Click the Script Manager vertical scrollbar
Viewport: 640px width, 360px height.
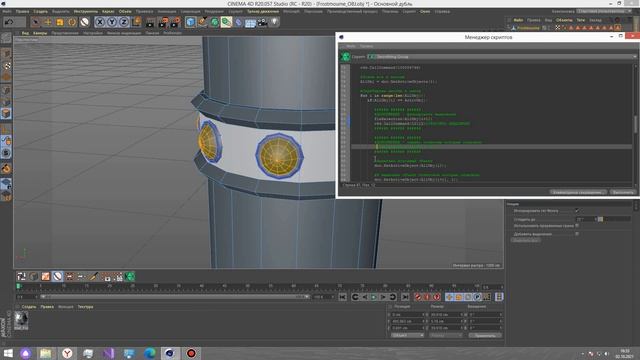(x=636, y=124)
